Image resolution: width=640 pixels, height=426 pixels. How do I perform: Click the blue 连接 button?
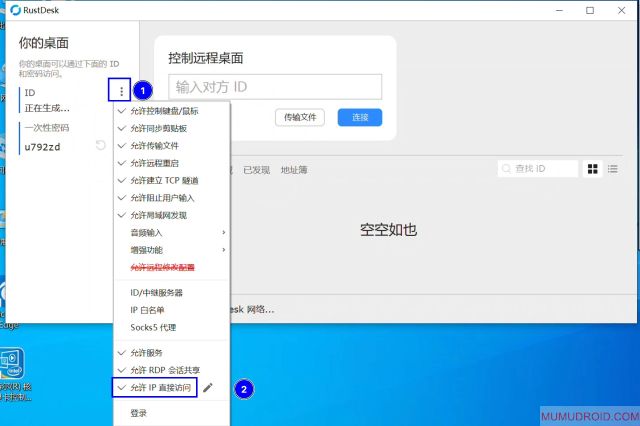360,118
